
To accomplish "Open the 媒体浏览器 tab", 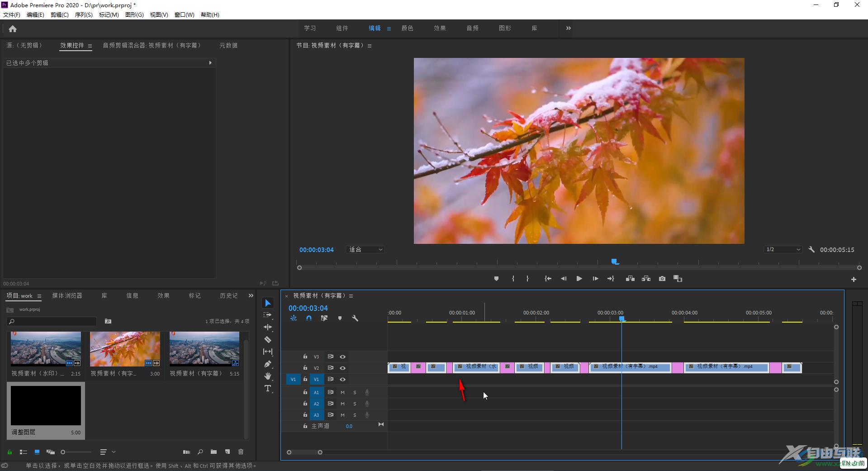I will pyautogui.click(x=67, y=295).
